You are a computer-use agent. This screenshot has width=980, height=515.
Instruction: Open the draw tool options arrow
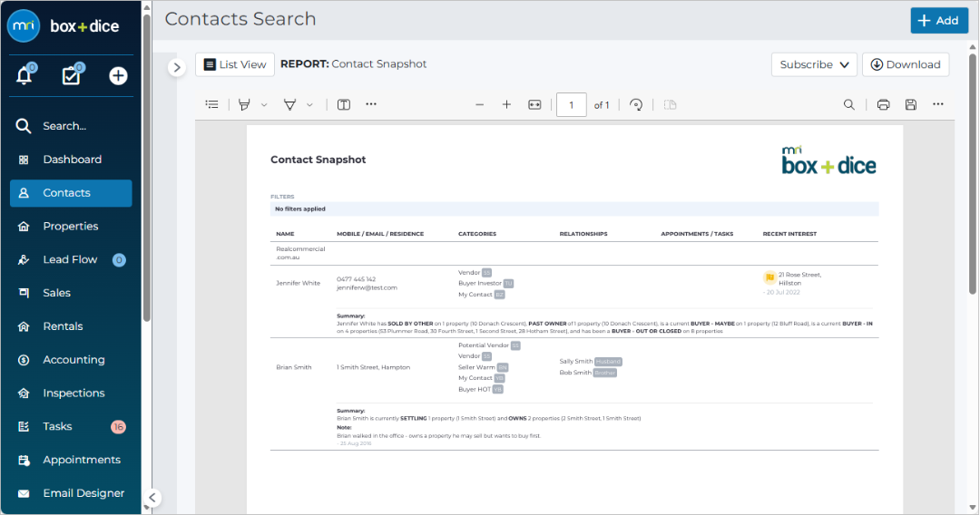click(309, 105)
